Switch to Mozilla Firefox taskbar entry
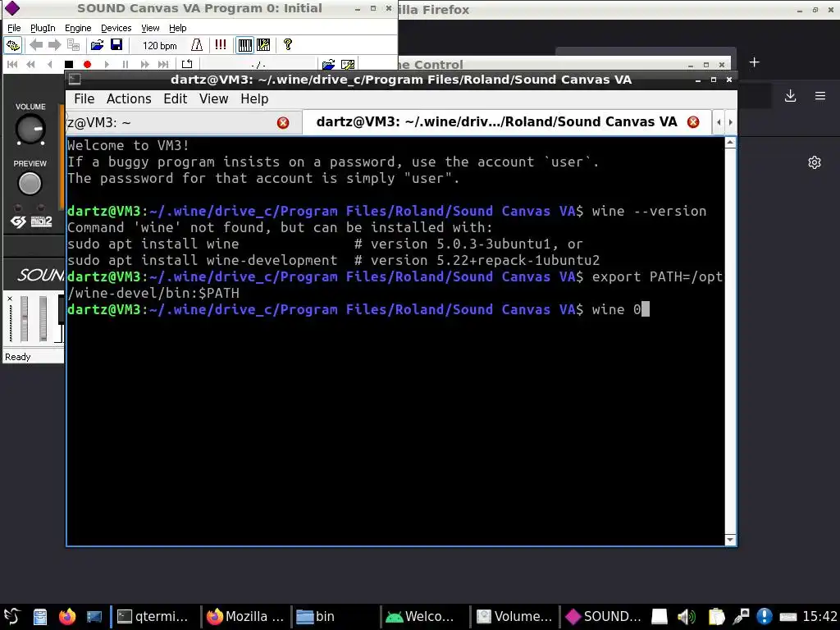This screenshot has height=630, width=840. coord(244,617)
